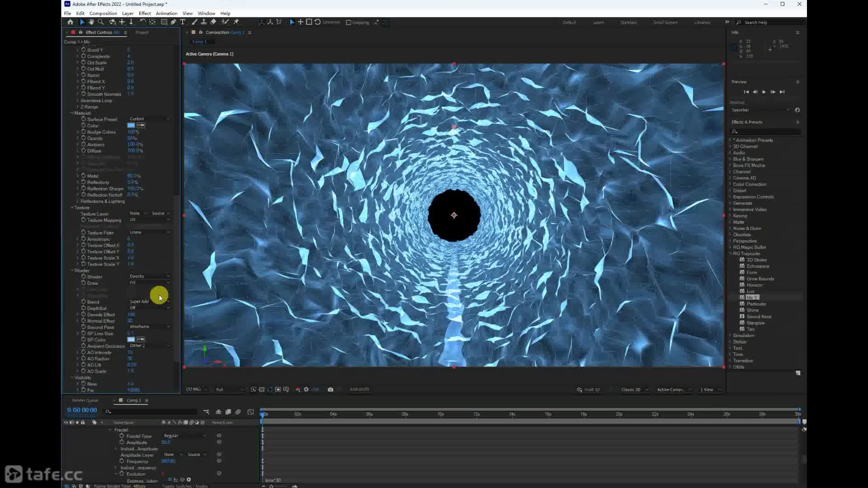Select the Clone Stamp tool
868x488 pixels.
(204, 22)
